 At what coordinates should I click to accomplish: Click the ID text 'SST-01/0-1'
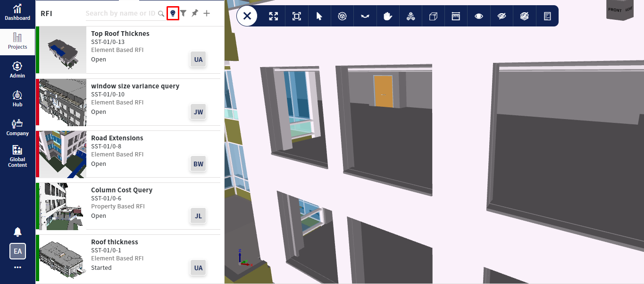tap(106, 250)
